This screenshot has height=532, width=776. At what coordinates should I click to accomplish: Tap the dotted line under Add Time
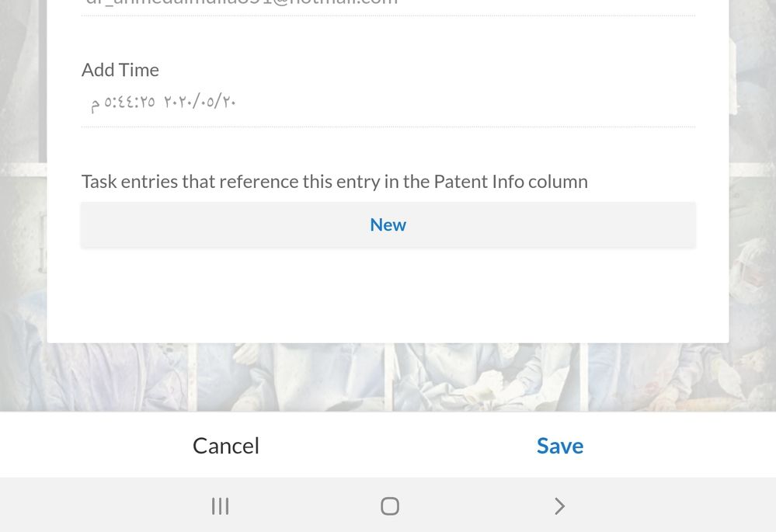pos(388,127)
